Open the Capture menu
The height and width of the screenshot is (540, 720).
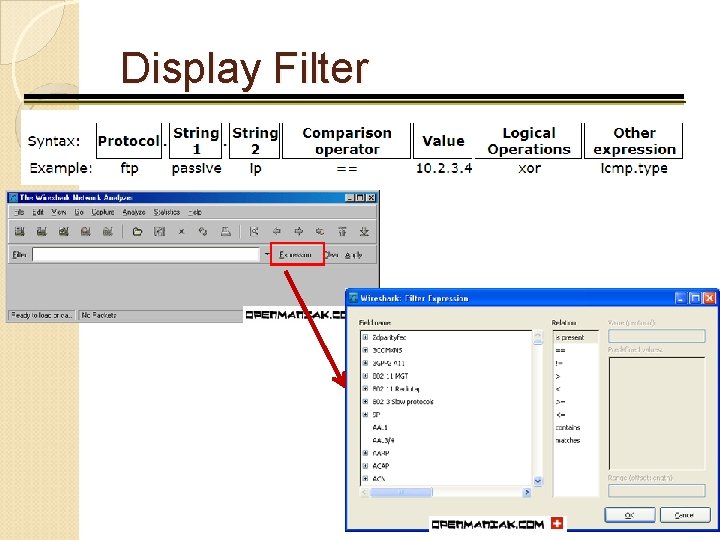[103, 212]
